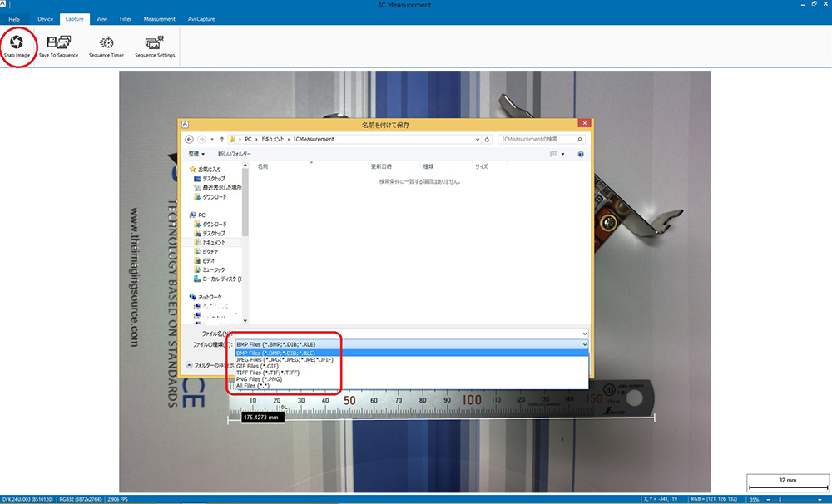Sort by the サイズ column header
Viewport: 832px width, 504px height.
[x=482, y=166]
